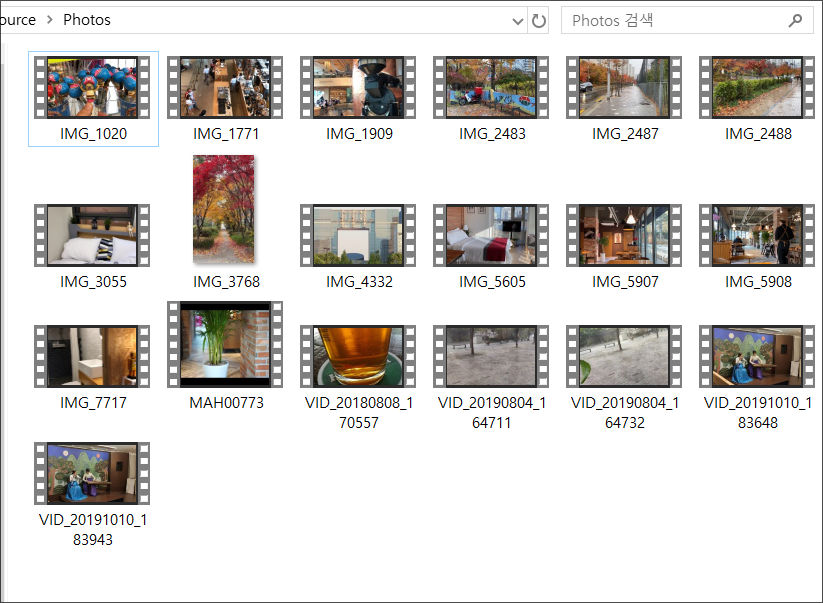Click the file name label VID_20191010_183943
Image resolution: width=823 pixels, height=603 pixels.
pyautogui.click(x=93, y=530)
